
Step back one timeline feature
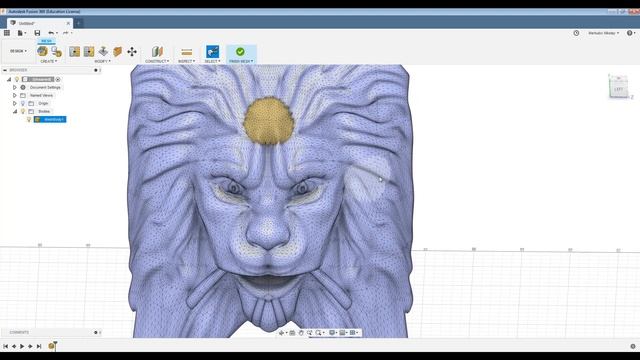pos(14,346)
